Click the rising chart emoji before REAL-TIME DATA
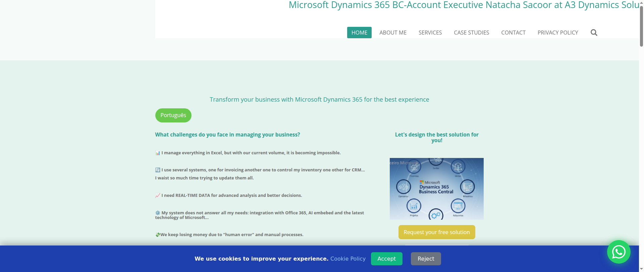 pos(158,195)
